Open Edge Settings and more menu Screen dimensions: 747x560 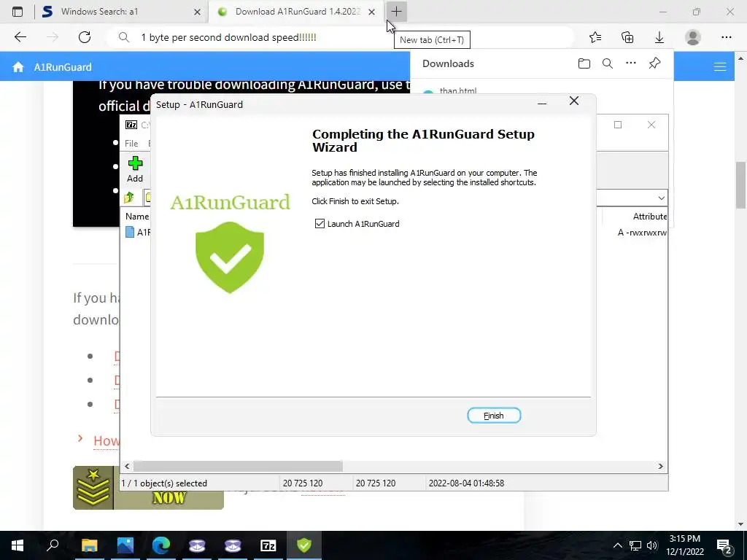(726, 37)
